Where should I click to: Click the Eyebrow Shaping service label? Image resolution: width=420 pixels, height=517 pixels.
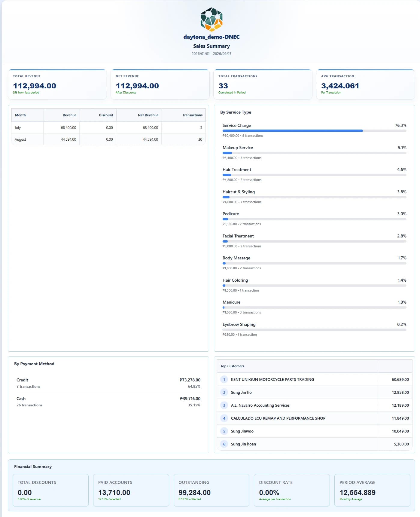tap(239, 324)
